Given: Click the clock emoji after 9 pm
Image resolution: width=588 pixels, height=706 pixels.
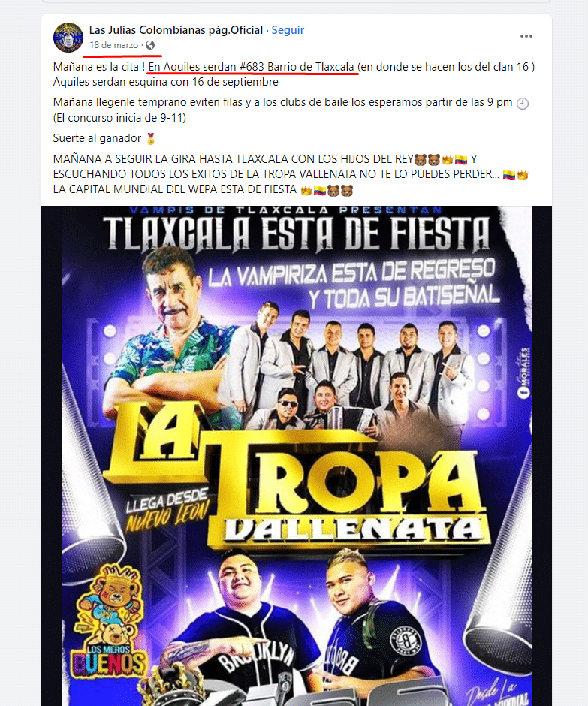Looking at the screenshot, I should pyautogui.click(x=522, y=103).
